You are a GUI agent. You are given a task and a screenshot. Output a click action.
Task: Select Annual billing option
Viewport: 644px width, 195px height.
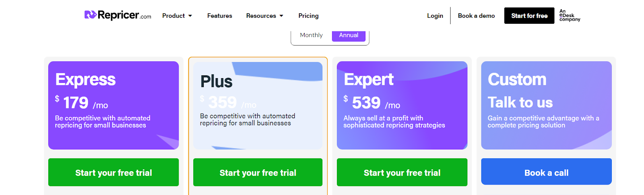[x=349, y=35]
